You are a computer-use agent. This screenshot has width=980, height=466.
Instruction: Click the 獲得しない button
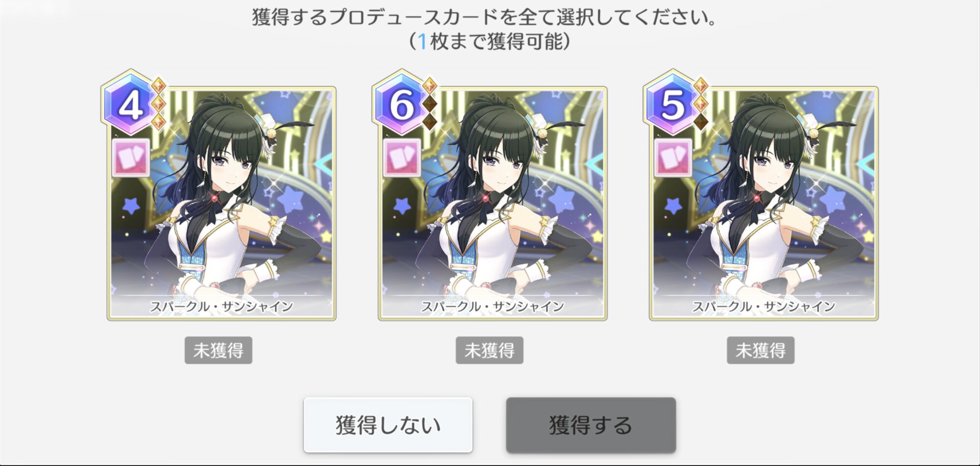[388, 425]
